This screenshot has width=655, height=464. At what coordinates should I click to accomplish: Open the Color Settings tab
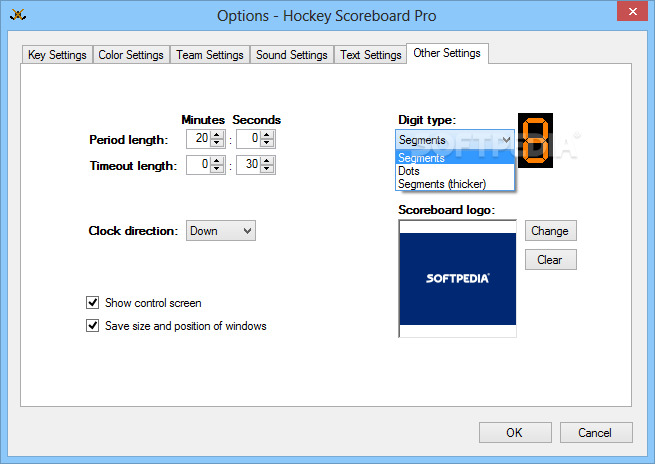(131, 55)
